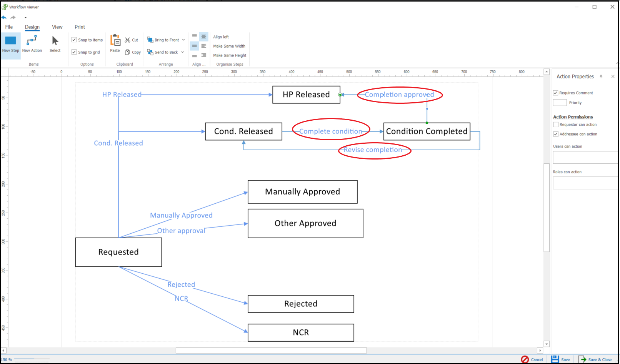Image resolution: width=620 pixels, height=364 pixels.
Task: Disable Addressee can action checkbox
Action: [x=556, y=134]
